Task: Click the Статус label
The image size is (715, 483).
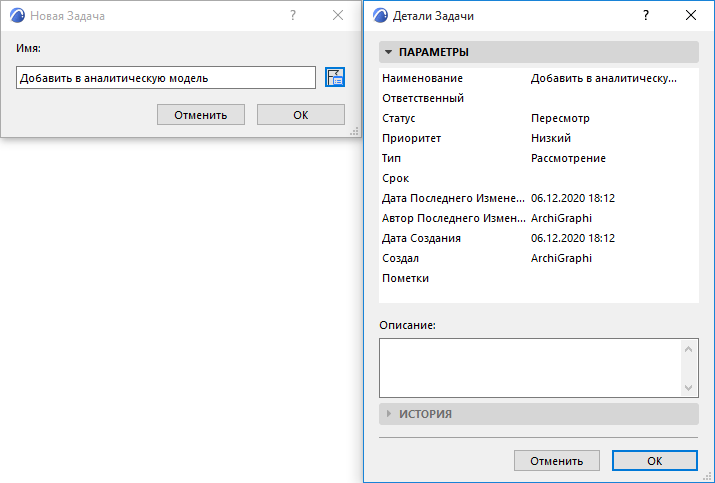Action: pyautogui.click(x=399, y=119)
